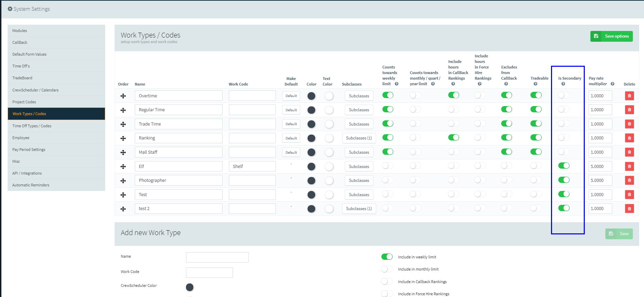Open Subclasses (1) for test 2 row
This screenshot has height=297, width=644.
point(359,209)
